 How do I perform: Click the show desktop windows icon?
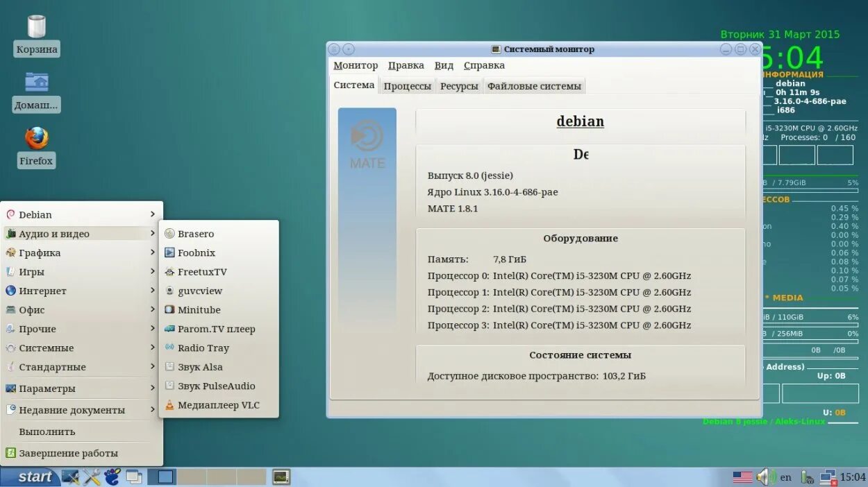(x=134, y=477)
